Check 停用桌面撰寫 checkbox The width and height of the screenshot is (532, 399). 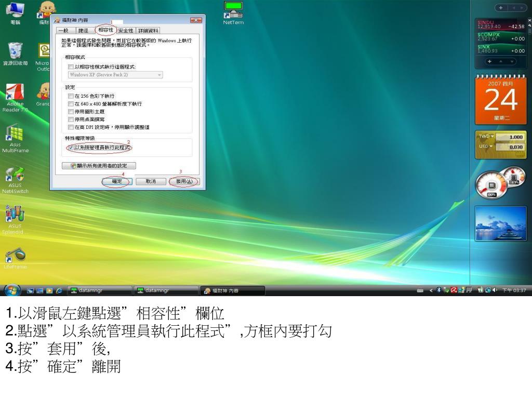(71, 119)
